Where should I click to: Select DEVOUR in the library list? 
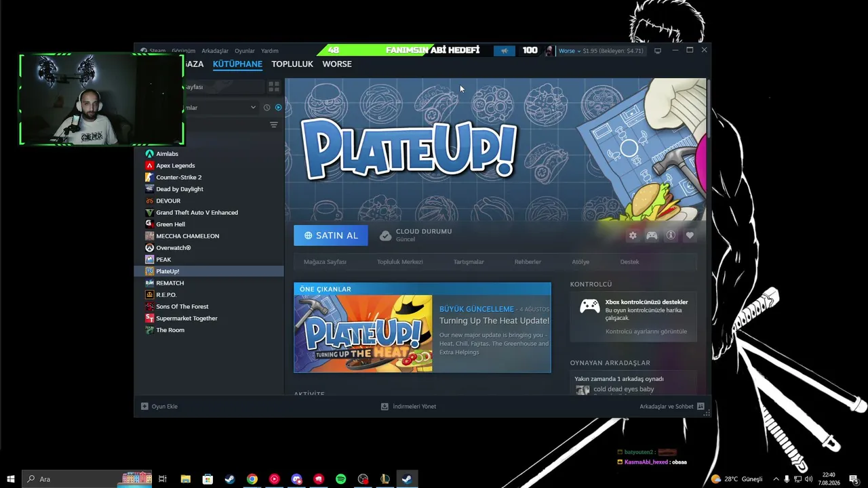tap(209, 201)
